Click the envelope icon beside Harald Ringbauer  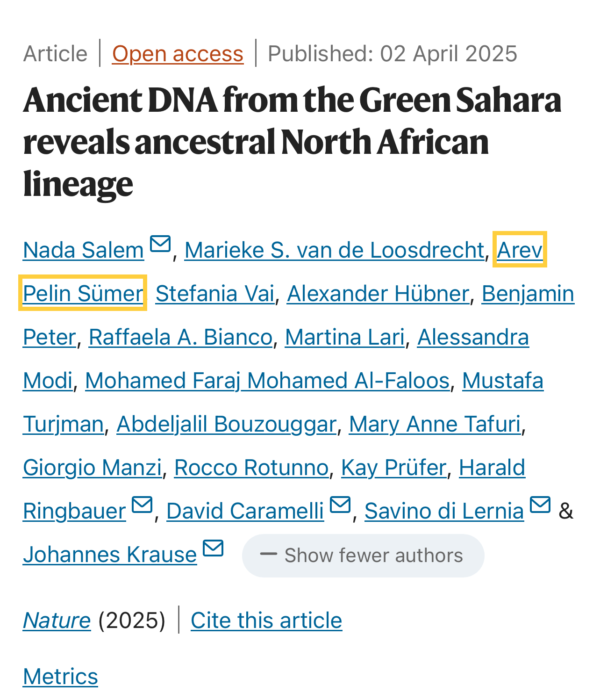(x=142, y=505)
